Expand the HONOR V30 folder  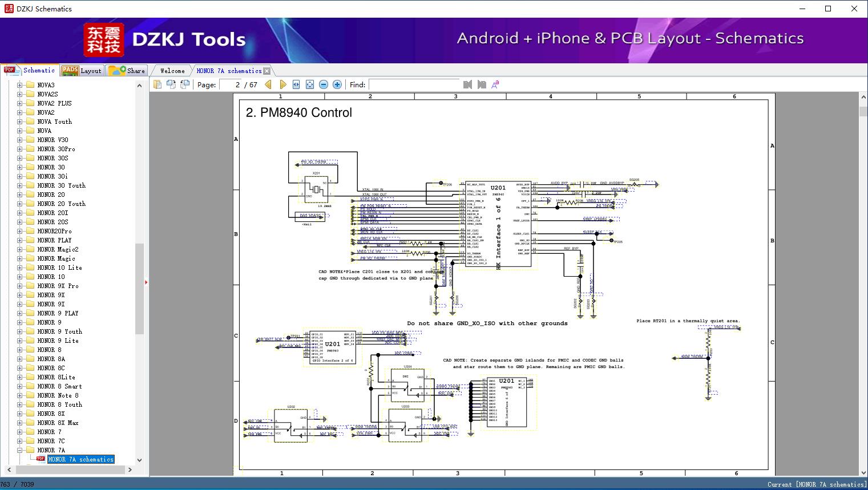(x=20, y=140)
